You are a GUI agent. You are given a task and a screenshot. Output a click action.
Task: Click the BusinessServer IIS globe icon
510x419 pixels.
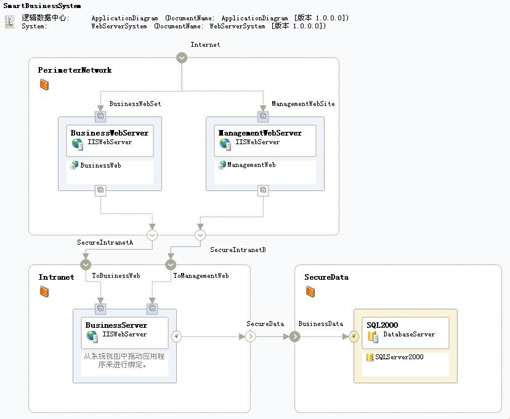(x=92, y=337)
